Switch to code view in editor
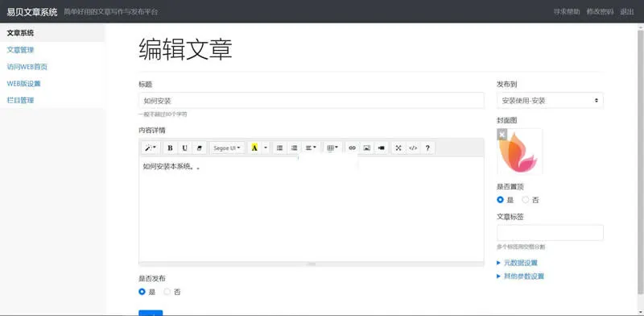The width and height of the screenshot is (644, 316). 413,148
